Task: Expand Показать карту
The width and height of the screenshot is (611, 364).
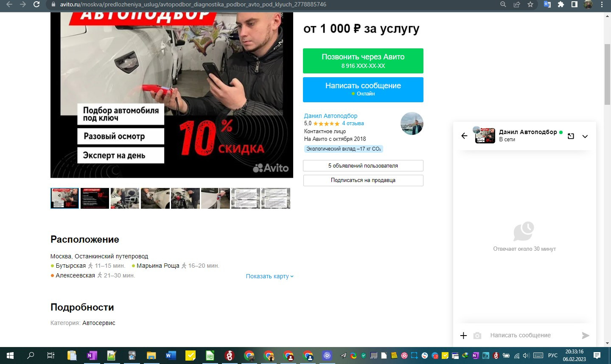Action: [x=270, y=276]
